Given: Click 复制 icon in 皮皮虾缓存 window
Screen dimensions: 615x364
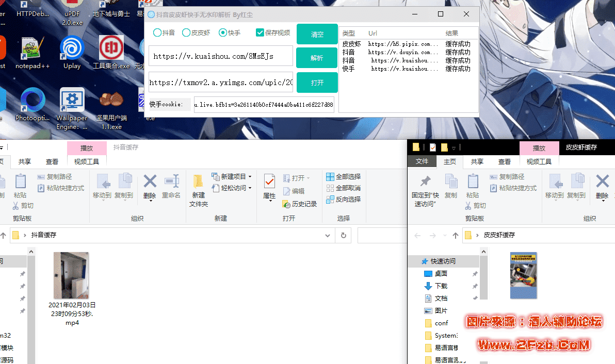Looking at the screenshot, I should point(451,186).
